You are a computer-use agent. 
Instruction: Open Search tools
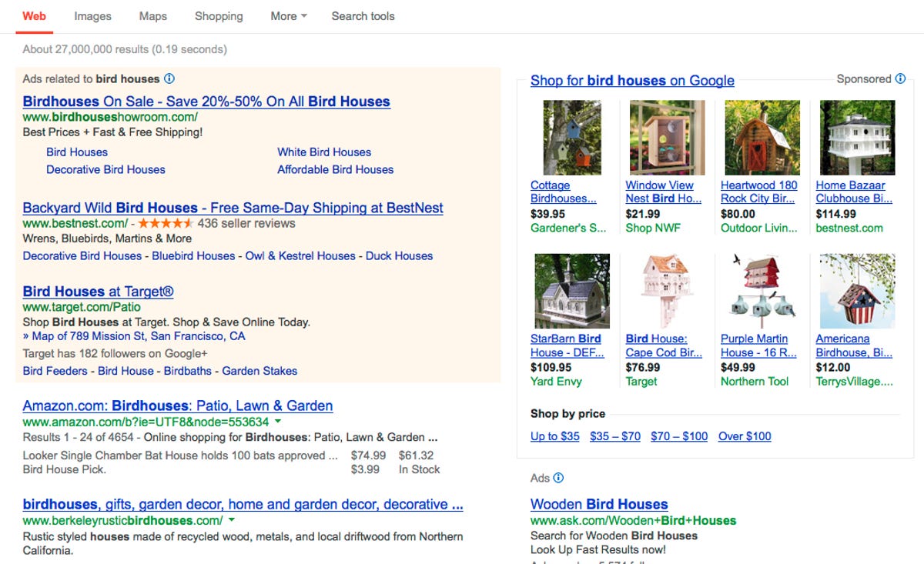coord(363,15)
